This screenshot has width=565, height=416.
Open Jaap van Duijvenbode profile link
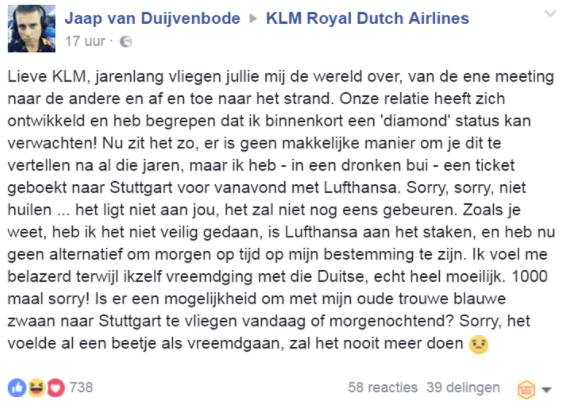pos(152,18)
